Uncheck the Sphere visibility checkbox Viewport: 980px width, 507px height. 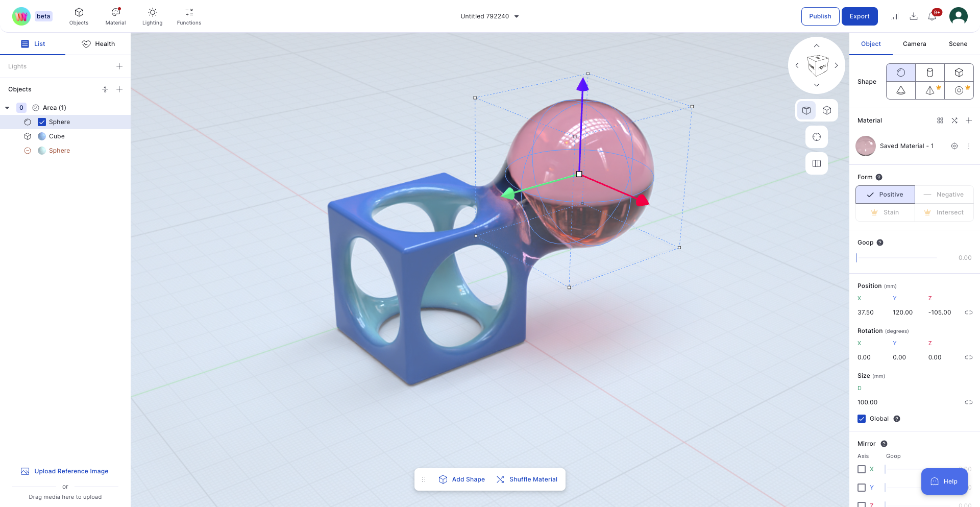click(42, 122)
